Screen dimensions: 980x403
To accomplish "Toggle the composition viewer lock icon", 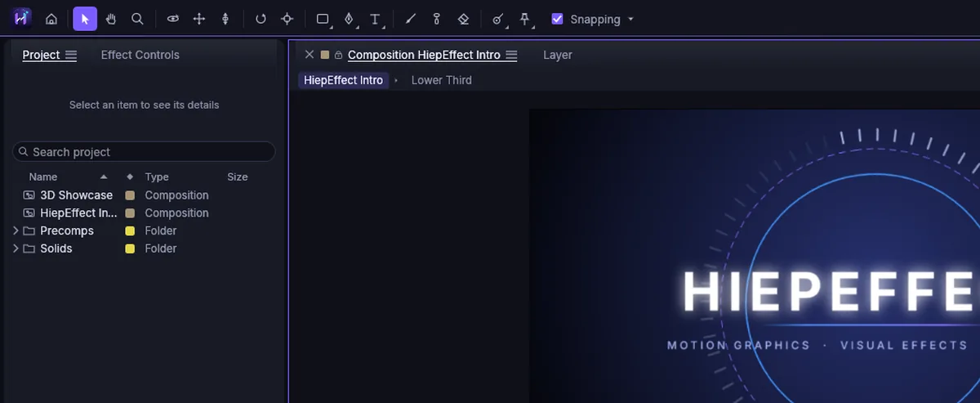I will pyautogui.click(x=338, y=56).
